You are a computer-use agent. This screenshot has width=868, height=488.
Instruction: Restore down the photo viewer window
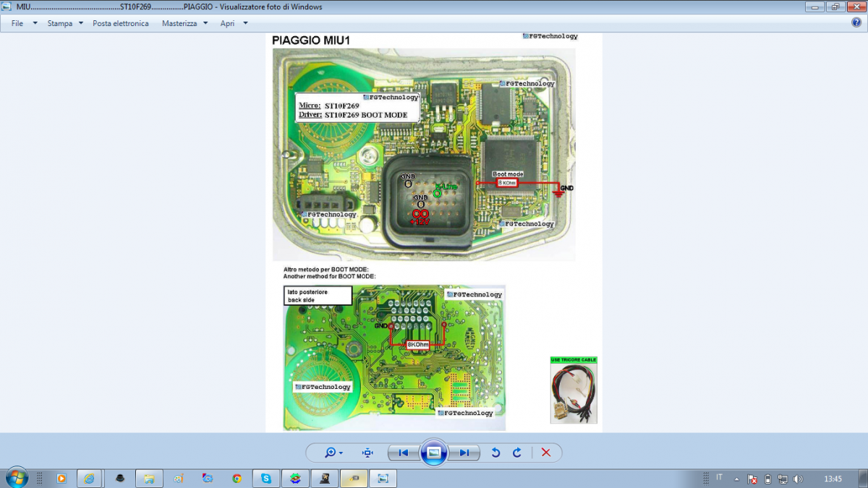pos(835,7)
